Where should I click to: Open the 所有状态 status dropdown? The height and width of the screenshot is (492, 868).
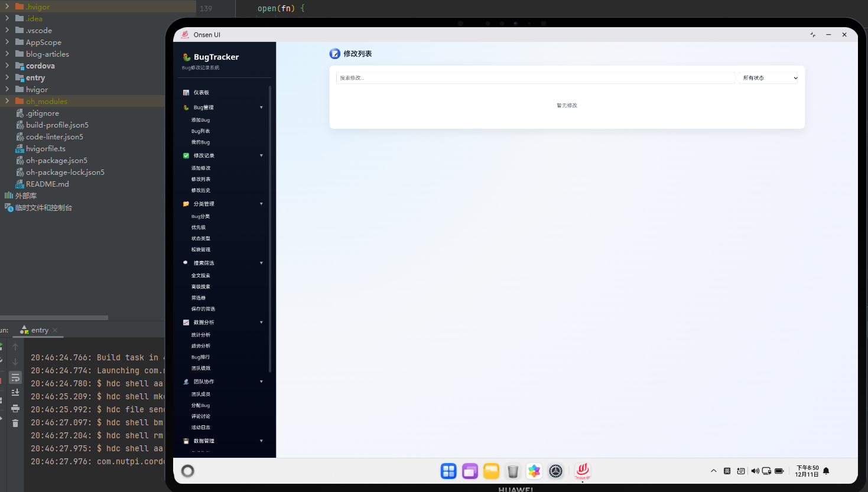(x=768, y=78)
